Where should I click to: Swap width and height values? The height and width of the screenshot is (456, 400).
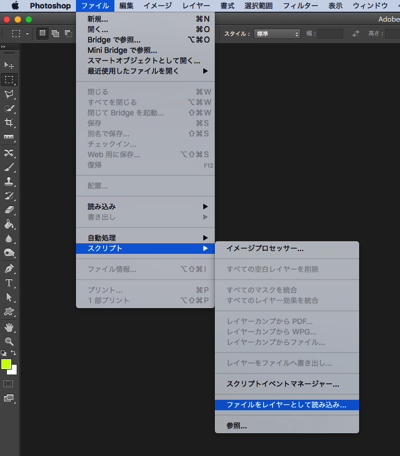tap(356, 33)
